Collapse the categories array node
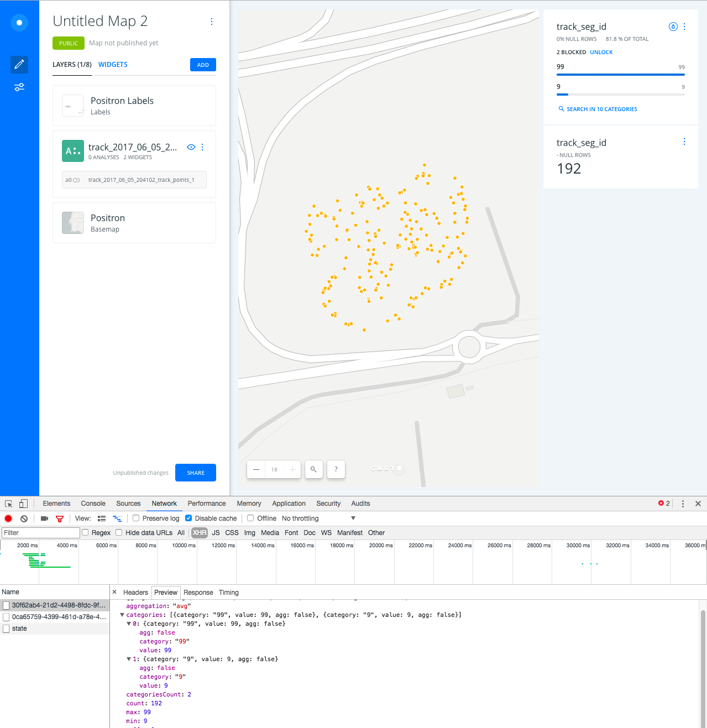Image resolution: width=707 pixels, height=728 pixels. point(122,615)
